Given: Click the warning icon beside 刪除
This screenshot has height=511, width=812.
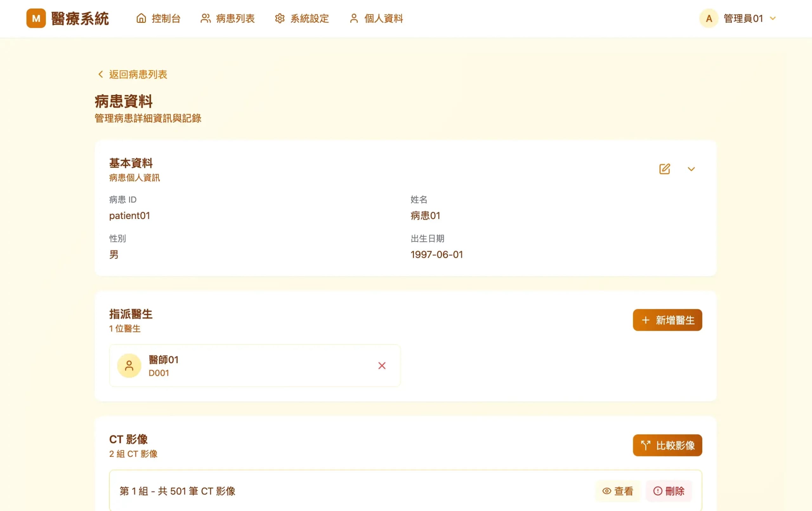Looking at the screenshot, I should tap(657, 491).
